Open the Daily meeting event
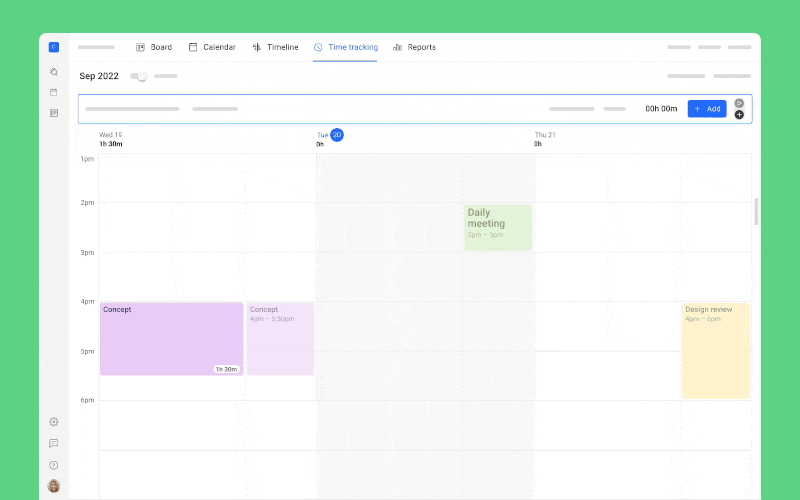This screenshot has width=800, height=500. 498,228
